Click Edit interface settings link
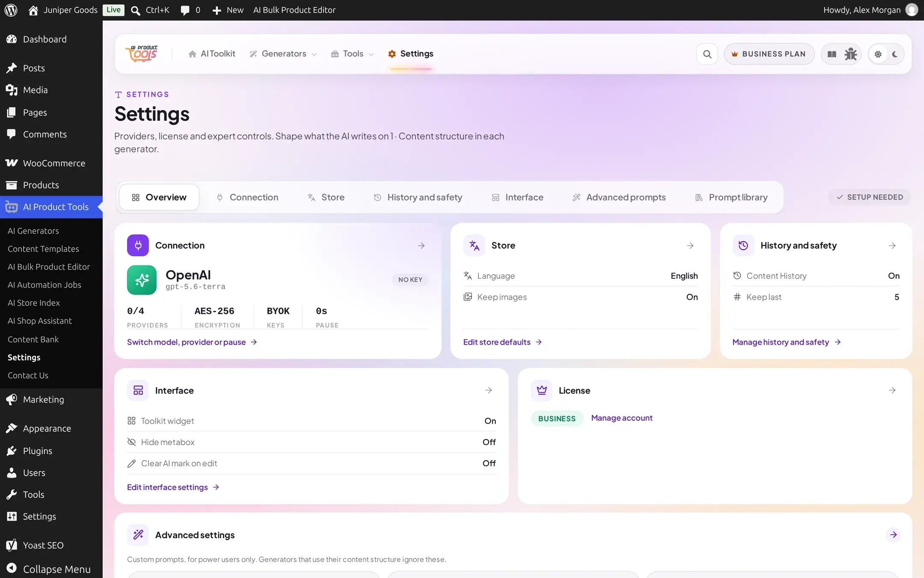The image size is (924, 578). [x=173, y=487]
